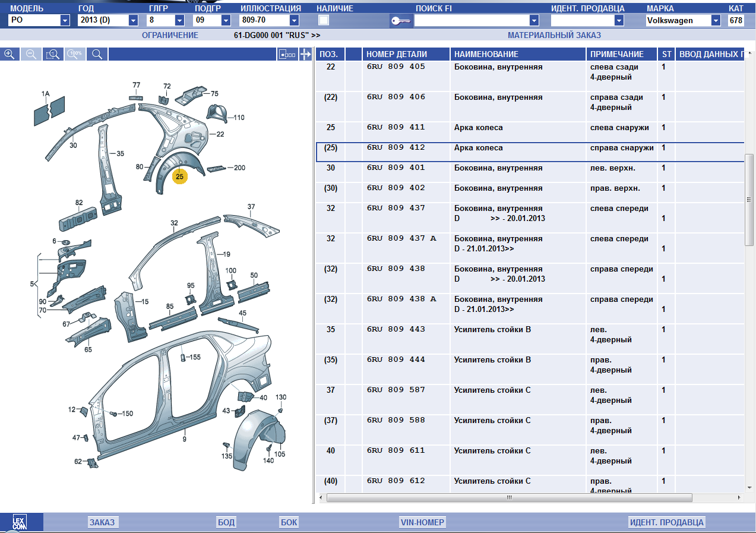Click the illustration panel layout icon
Image resolution: width=756 pixels, height=533 pixels.
[287, 55]
